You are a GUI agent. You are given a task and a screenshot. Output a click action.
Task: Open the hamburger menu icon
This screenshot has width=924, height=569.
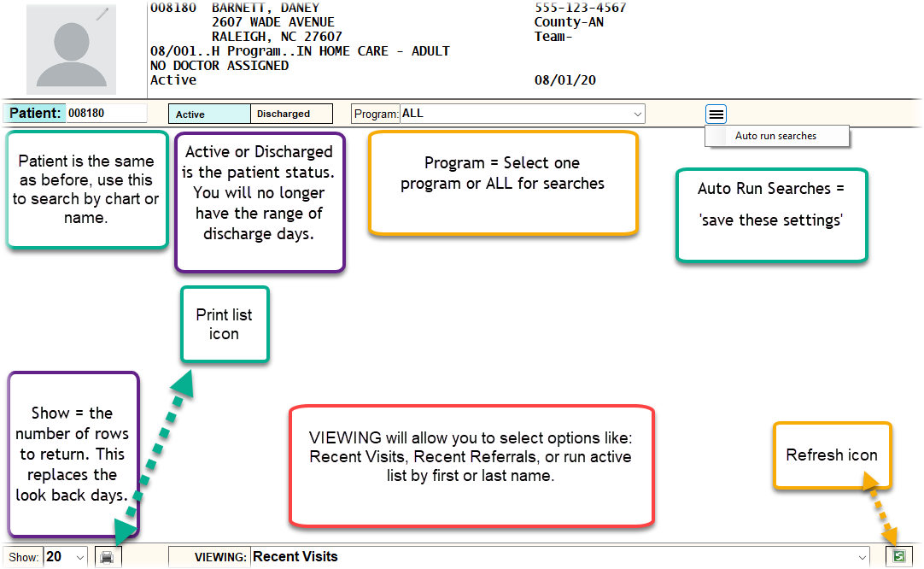[x=716, y=114]
